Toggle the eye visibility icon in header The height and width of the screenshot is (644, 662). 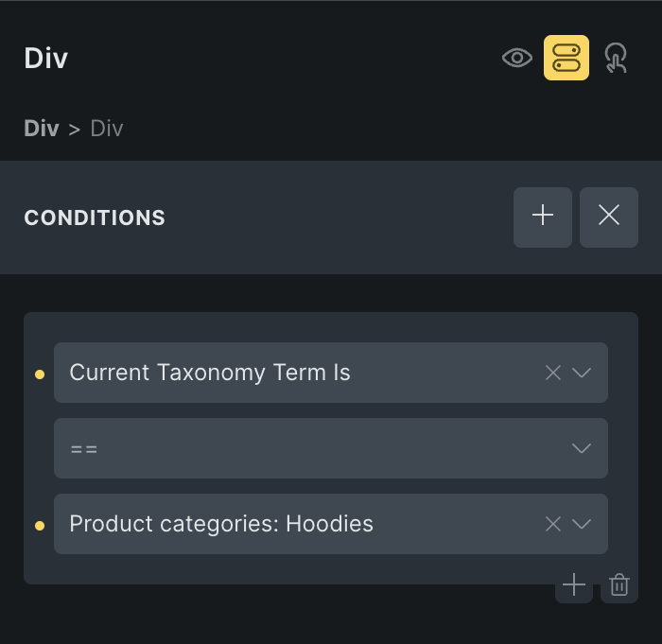click(x=517, y=58)
